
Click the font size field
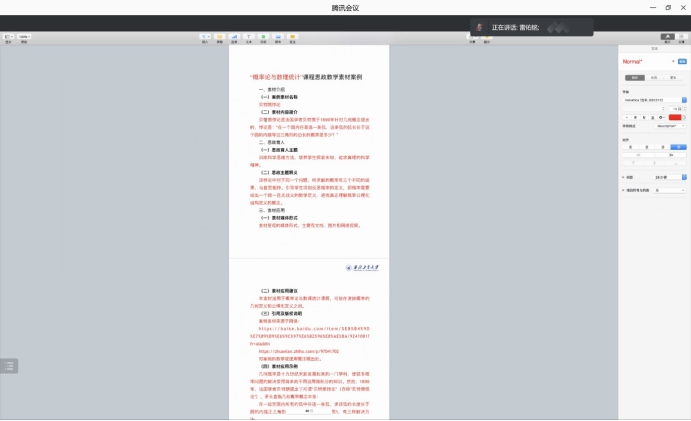[676, 108]
